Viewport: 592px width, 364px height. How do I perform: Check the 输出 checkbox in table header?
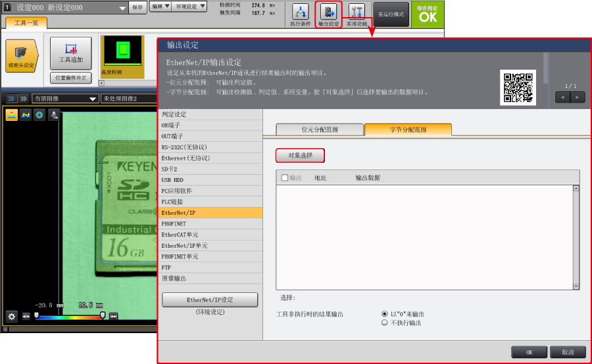click(284, 177)
